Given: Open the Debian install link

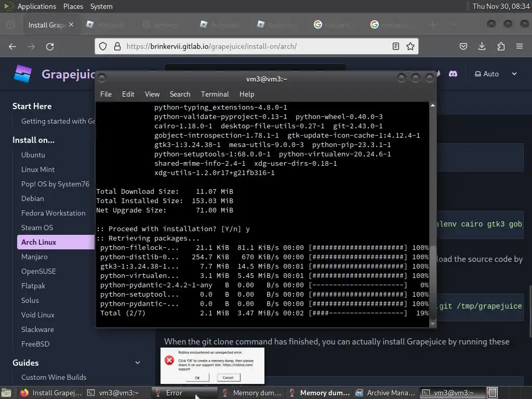Looking at the screenshot, I should coord(33,198).
